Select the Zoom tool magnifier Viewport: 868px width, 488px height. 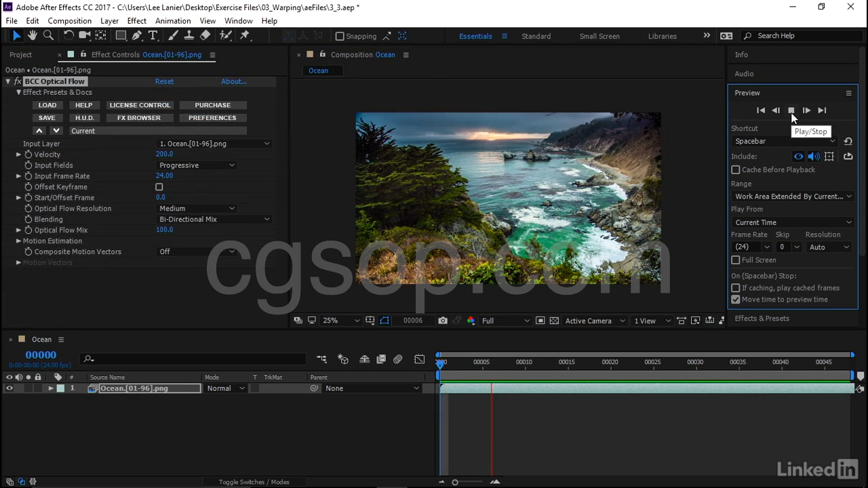tap(48, 36)
